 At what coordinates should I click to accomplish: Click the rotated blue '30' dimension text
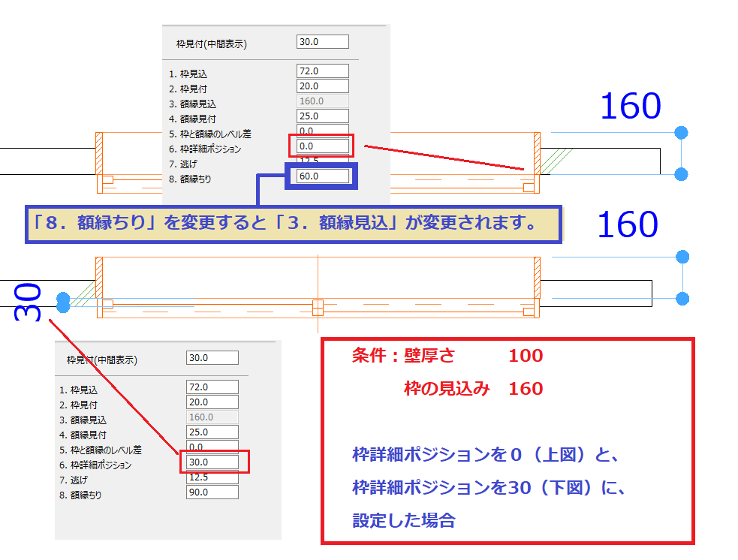point(27,302)
